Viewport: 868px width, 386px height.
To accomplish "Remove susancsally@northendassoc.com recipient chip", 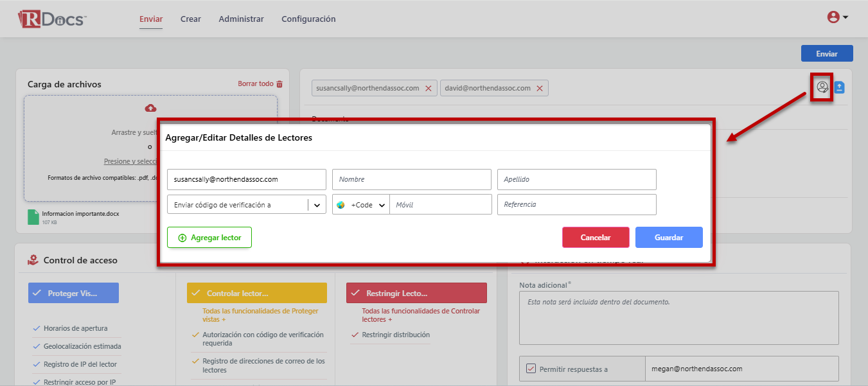I will click(429, 89).
